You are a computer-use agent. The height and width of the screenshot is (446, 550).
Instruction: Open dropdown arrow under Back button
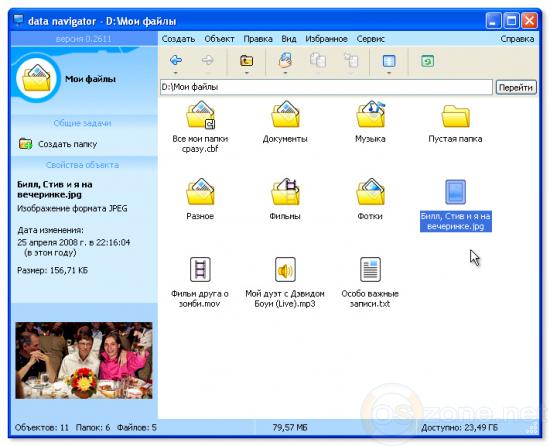176,73
